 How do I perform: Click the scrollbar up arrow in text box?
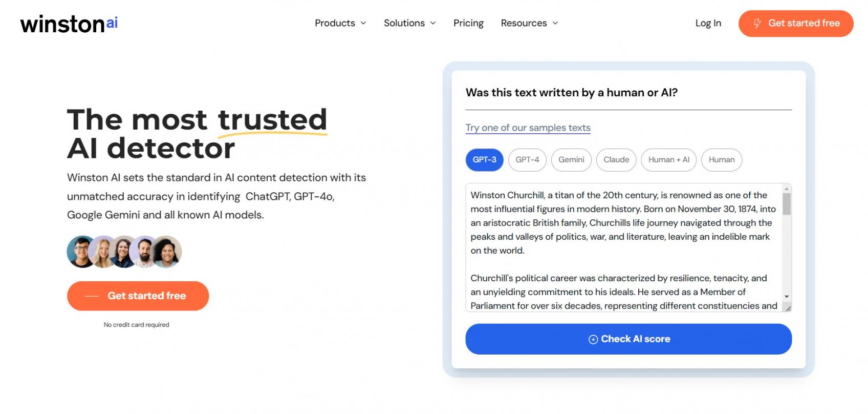pos(787,189)
